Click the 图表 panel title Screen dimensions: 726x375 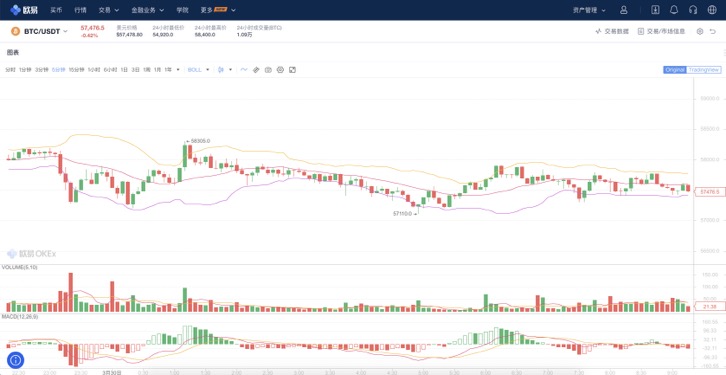(13, 52)
